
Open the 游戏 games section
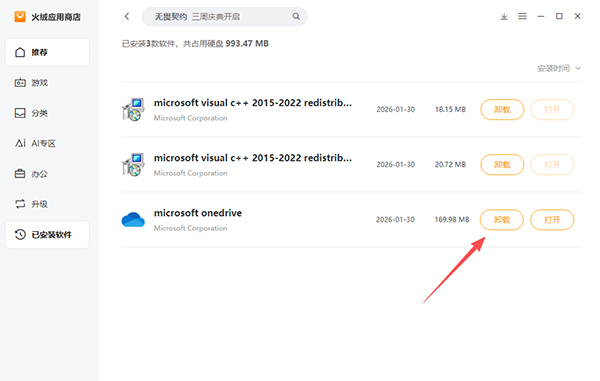[47, 83]
